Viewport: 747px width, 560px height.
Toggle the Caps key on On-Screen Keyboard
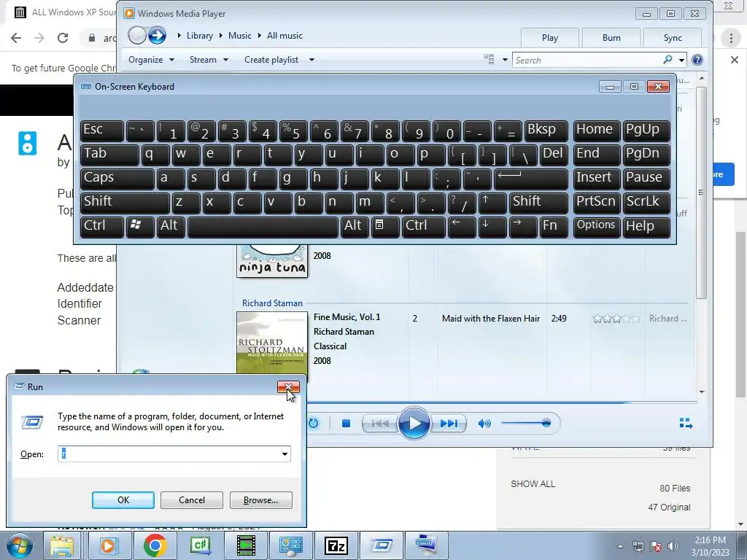coord(117,179)
